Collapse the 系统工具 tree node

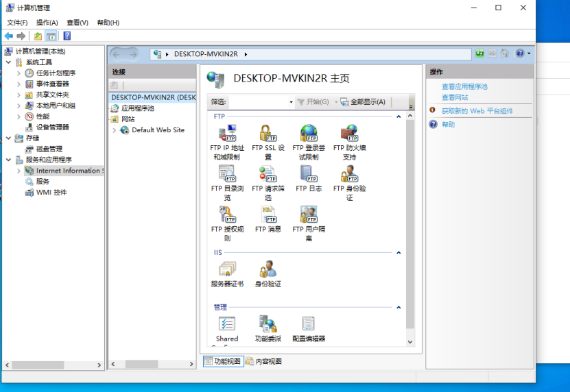pos(9,62)
